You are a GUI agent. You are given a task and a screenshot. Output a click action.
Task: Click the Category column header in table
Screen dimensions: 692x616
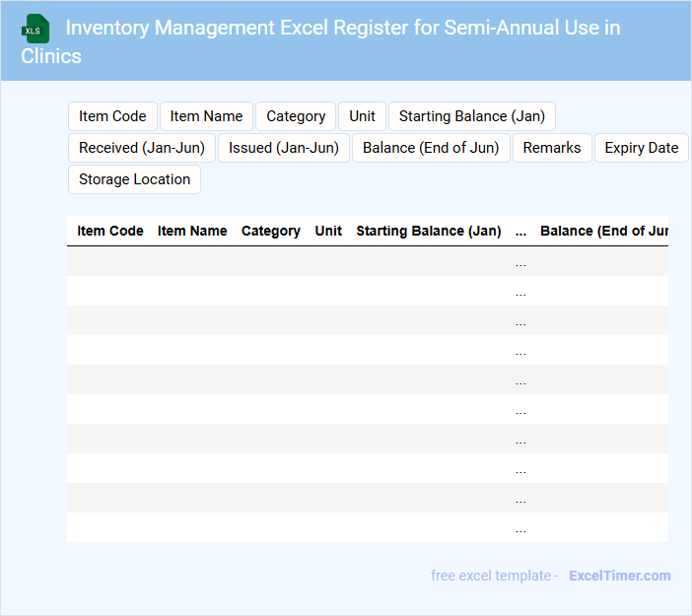tap(271, 231)
